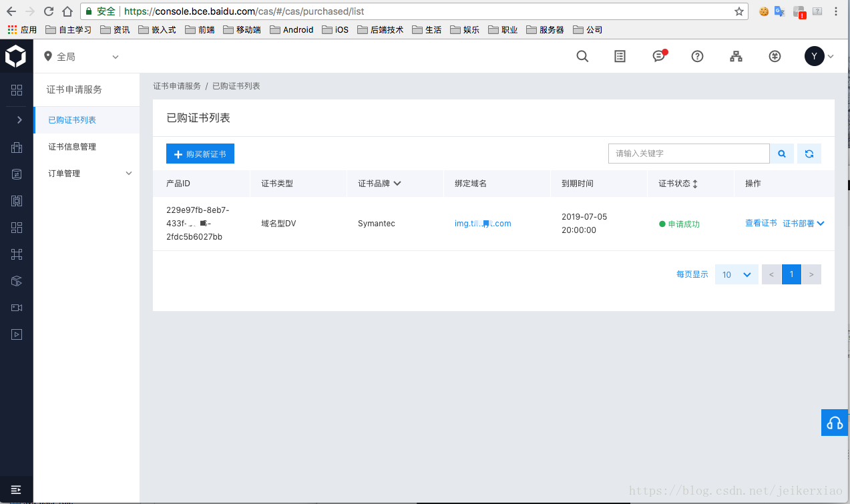Screen dimensions: 850x504
Task: Open the billing yen icon in header
Action: coord(775,57)
